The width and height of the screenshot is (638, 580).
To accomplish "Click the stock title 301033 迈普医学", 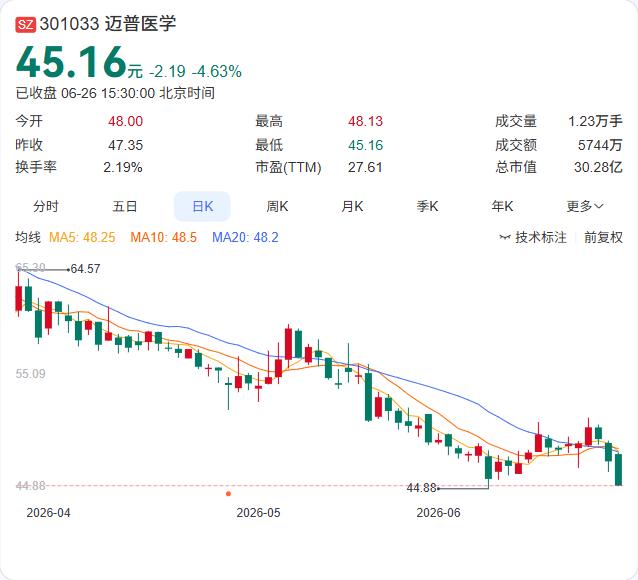I will click(x=108, y=24).
